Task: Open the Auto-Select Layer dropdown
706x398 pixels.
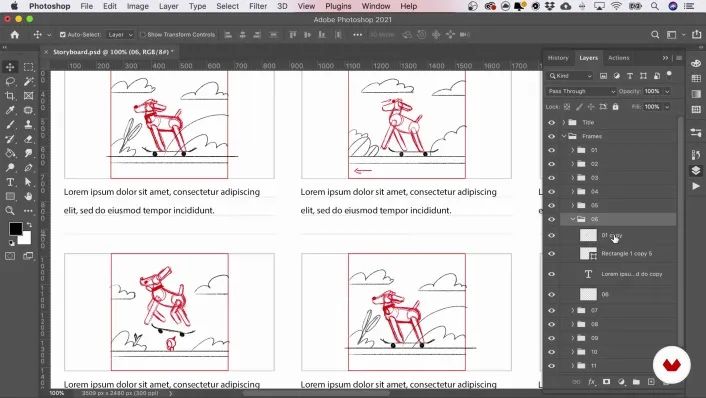Action: pyautogui.click(x=120, y=35)
